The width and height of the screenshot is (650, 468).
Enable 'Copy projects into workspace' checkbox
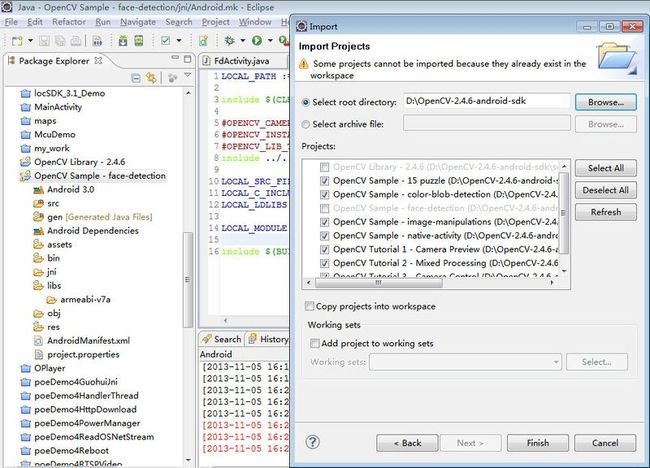pyautogui.click(x=309, y=306)
